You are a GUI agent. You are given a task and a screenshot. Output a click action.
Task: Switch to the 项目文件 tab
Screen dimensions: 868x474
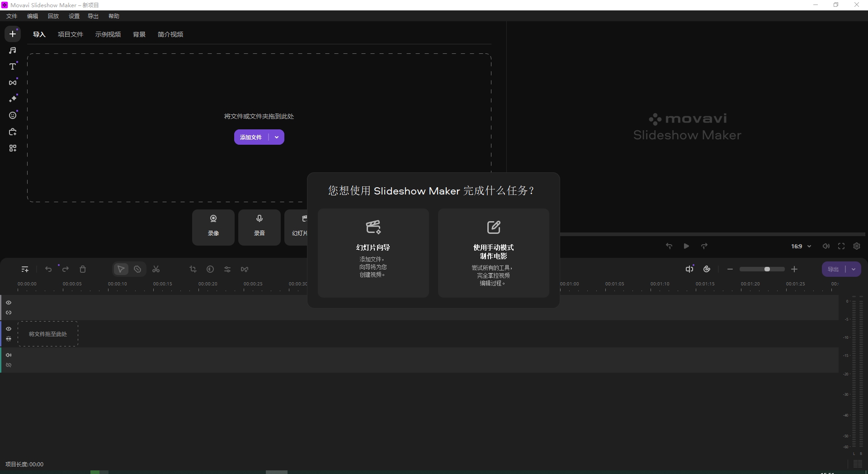[x=71, y=34]
